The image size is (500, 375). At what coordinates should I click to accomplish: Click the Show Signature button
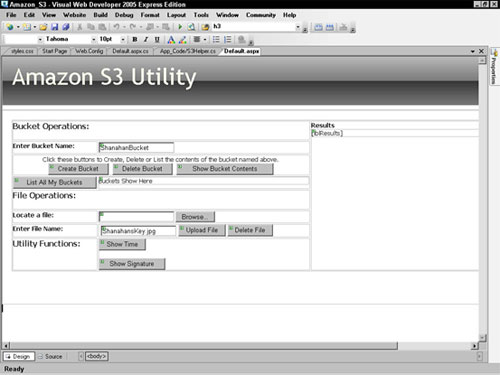[132, 264]
